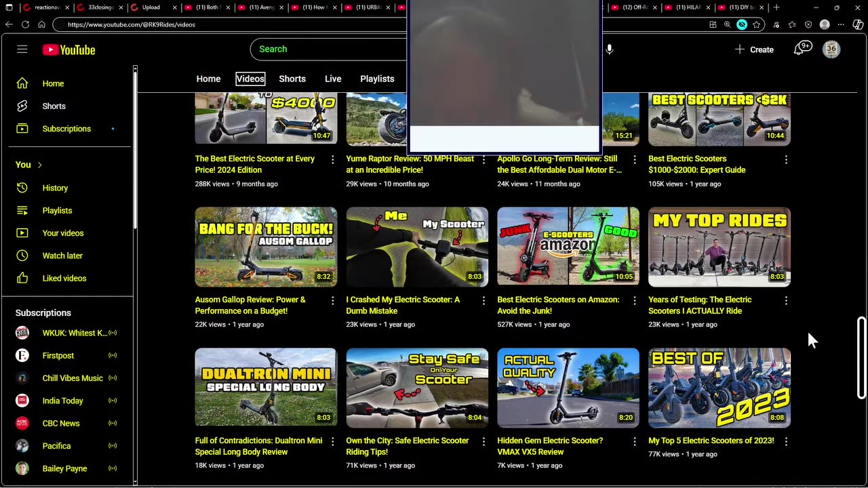The image size is (868, 488).
Task: Open title 'Hidden Gem Electric Scooter? VMAX VX5 Review'
Action: coord(550,446)
